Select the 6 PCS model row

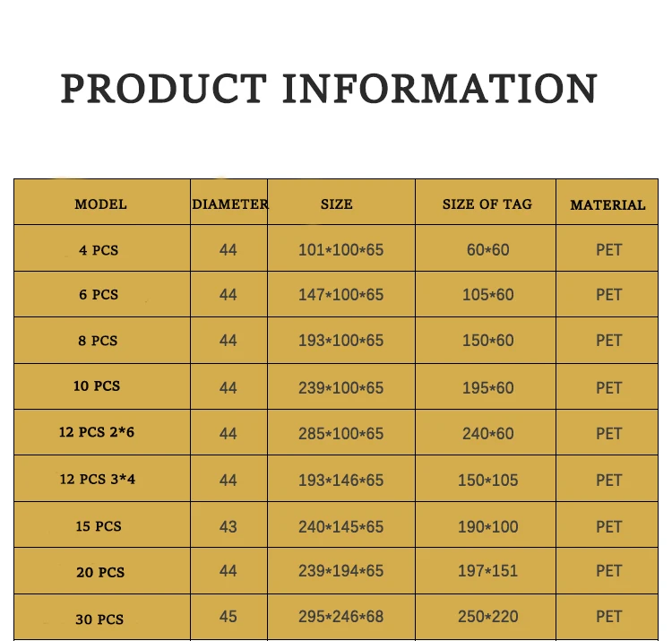point(99,295)
